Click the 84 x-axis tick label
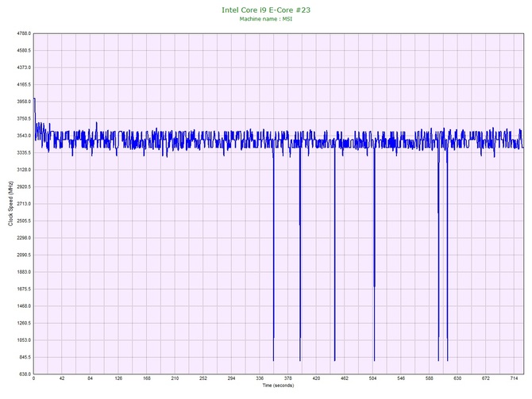This screenshot has height=399, width=532. 90,378
